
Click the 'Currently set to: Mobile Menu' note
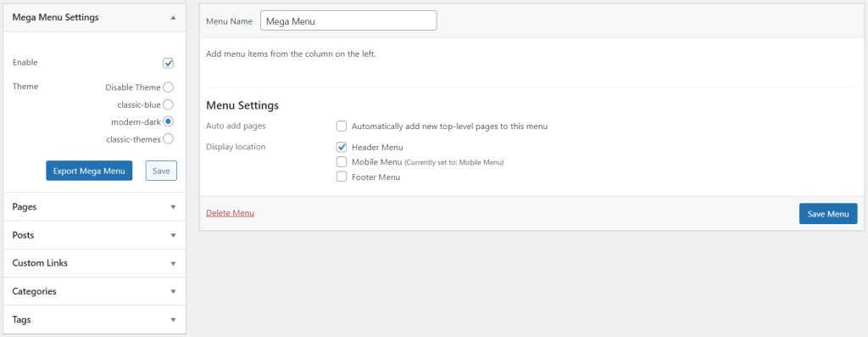454,163
